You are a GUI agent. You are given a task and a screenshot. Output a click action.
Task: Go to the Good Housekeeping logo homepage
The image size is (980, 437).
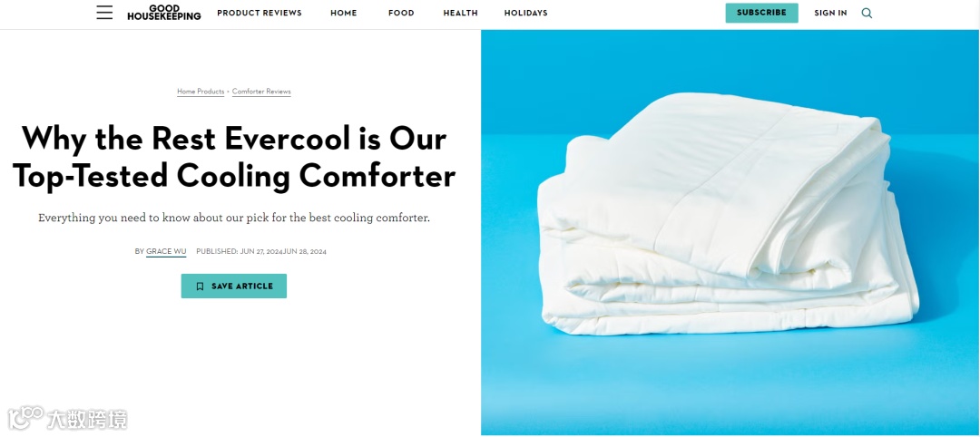163,13
